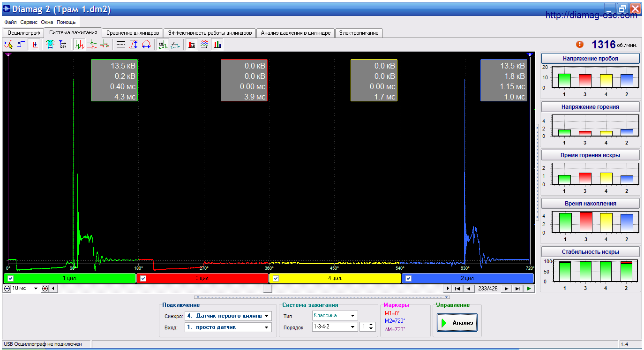The width and height of the screenshot is (644, 350).
Task: Switch to Анализ давления в цилиндре tab
Action: point(296,33)
